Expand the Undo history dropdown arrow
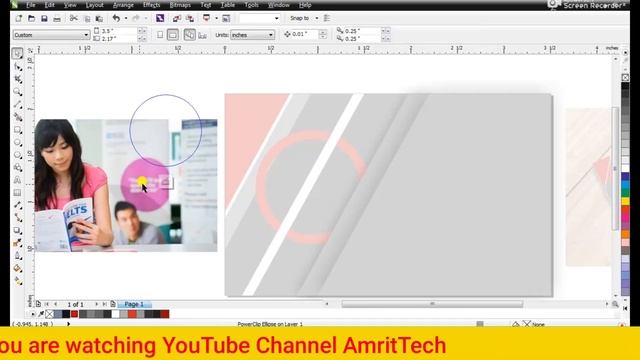 (126, 18)
